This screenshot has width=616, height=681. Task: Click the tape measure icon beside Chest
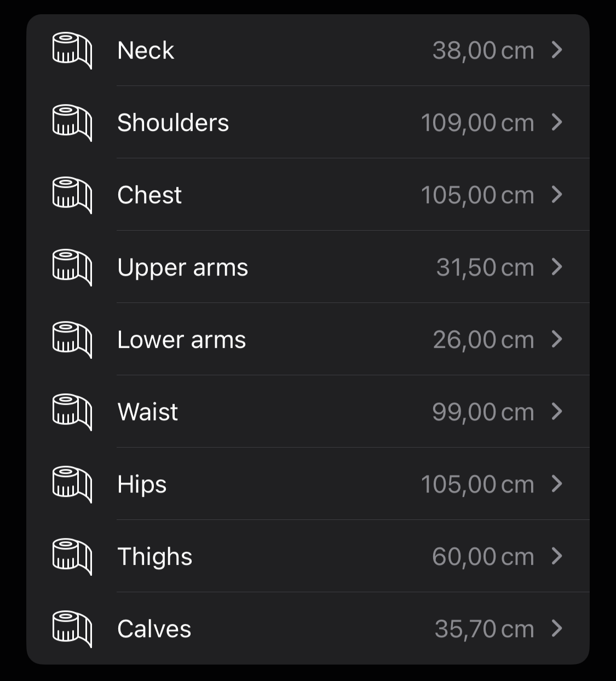point(72,195)
